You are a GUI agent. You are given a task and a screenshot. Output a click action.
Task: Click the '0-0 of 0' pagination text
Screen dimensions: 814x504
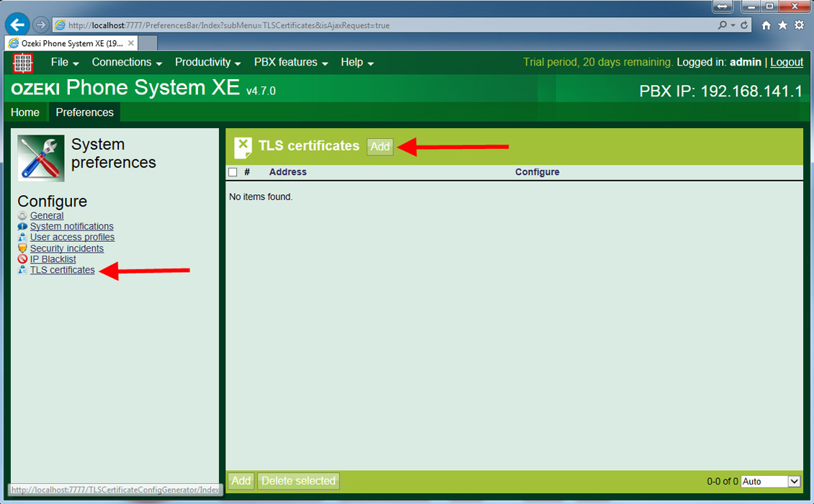point(722,482)
